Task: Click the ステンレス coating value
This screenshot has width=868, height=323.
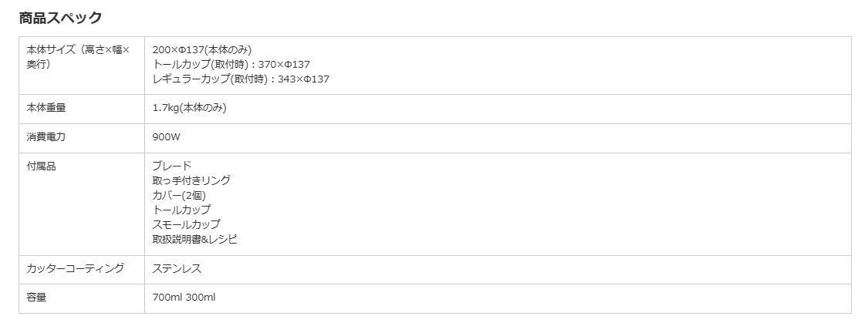Action: click(x=177, y=268)
